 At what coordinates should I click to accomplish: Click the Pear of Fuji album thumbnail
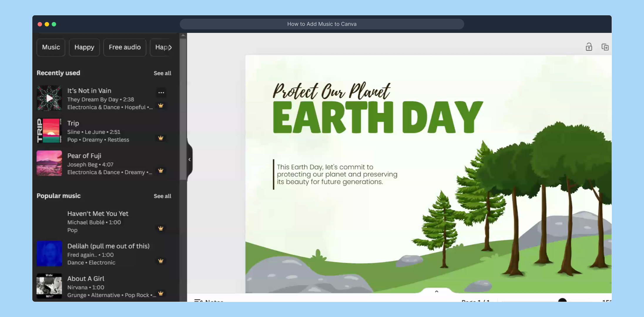(x=49, y=163)
